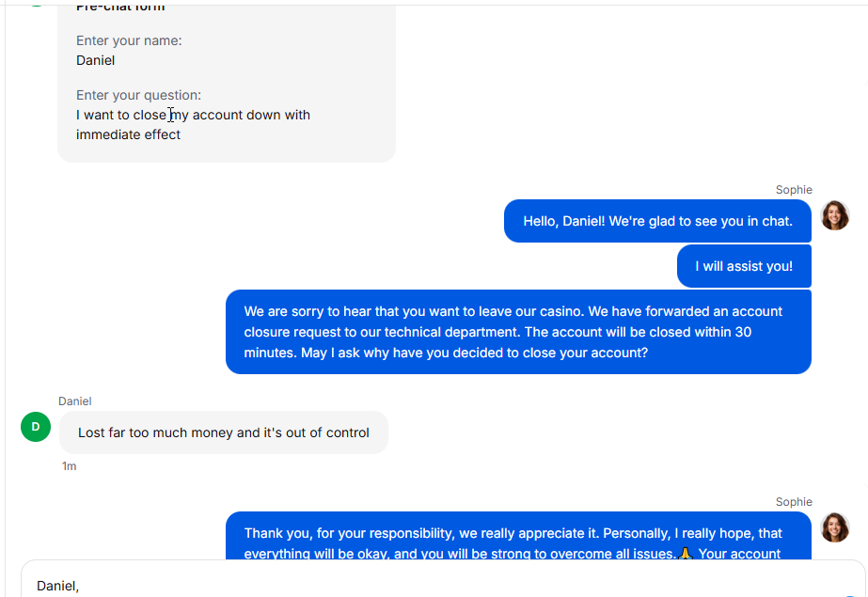Select the "Hello, Daniel! We're glad" message bubble
This screenshot has width=868, height=597.
(657, 221)
